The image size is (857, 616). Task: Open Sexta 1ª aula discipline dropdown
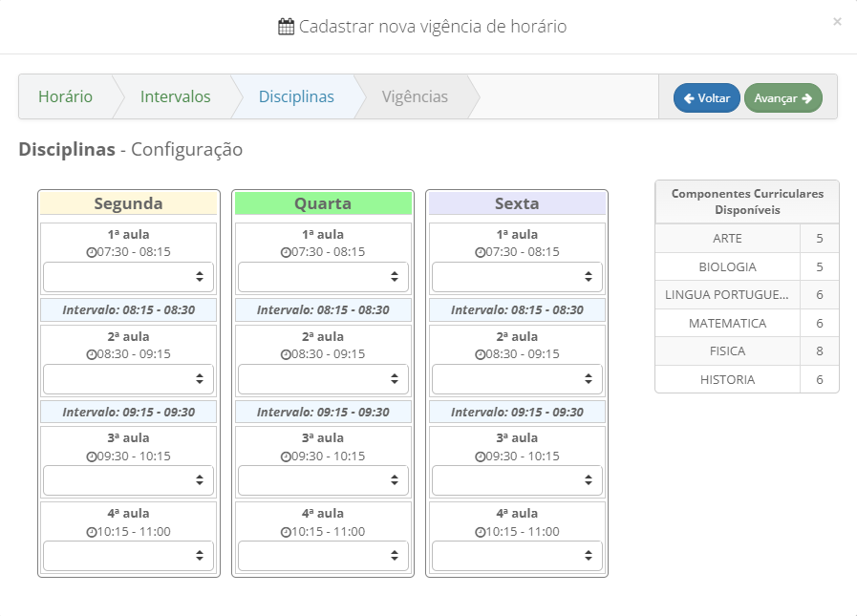pos(517,277)
